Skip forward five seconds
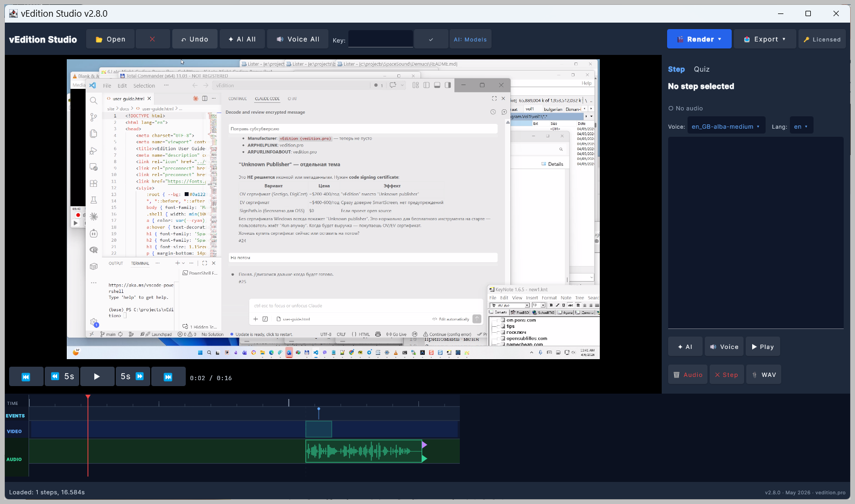Viewport: 855px width, 504px height. click(x=132, y=376)
